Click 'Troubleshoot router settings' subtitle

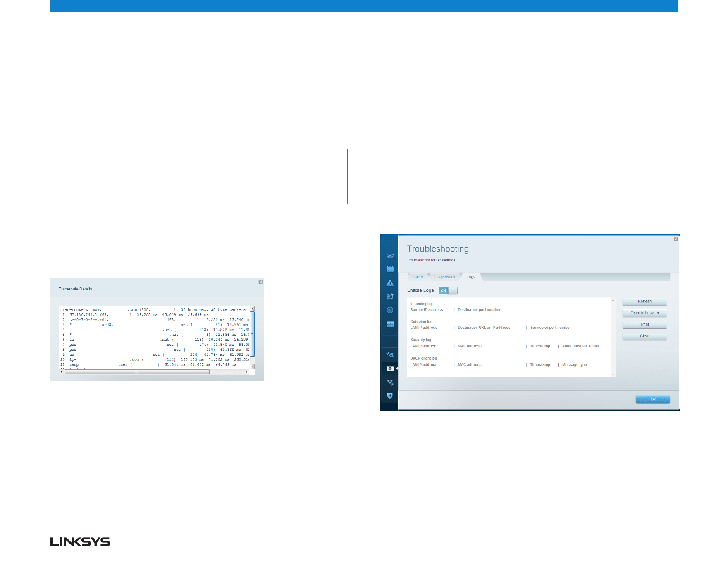pos(431,260)
